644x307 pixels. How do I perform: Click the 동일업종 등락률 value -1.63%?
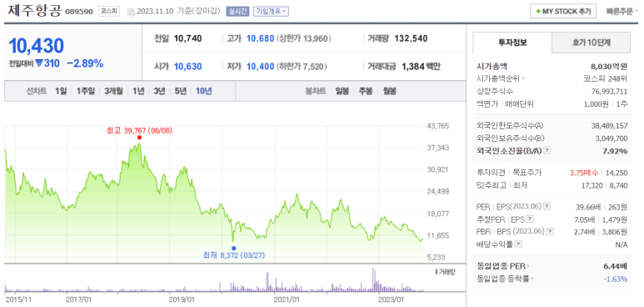(x=616, y=279)
